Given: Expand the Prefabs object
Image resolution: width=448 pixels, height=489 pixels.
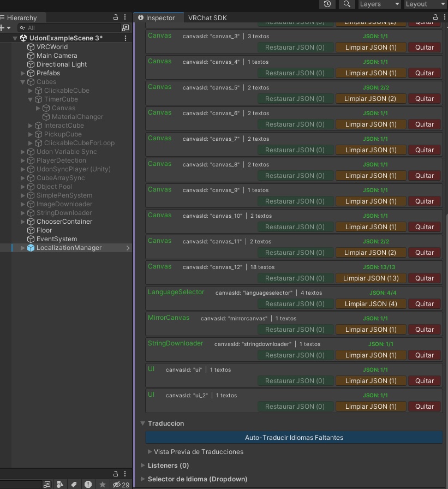Looking at the screenshot, I should [22, 73].
